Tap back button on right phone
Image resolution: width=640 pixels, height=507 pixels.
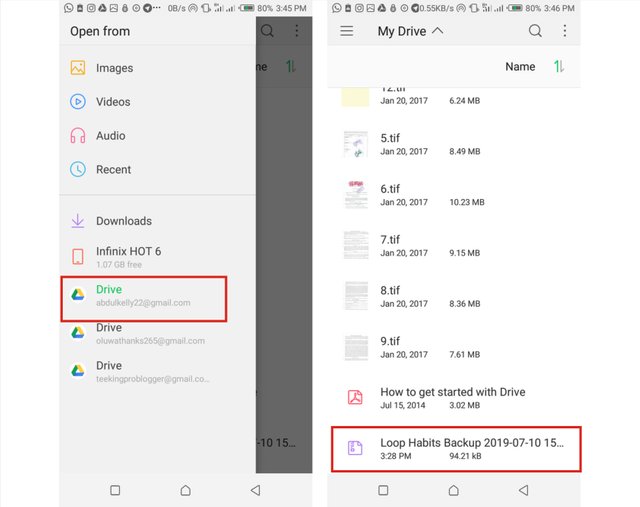[x=524, y=490]
